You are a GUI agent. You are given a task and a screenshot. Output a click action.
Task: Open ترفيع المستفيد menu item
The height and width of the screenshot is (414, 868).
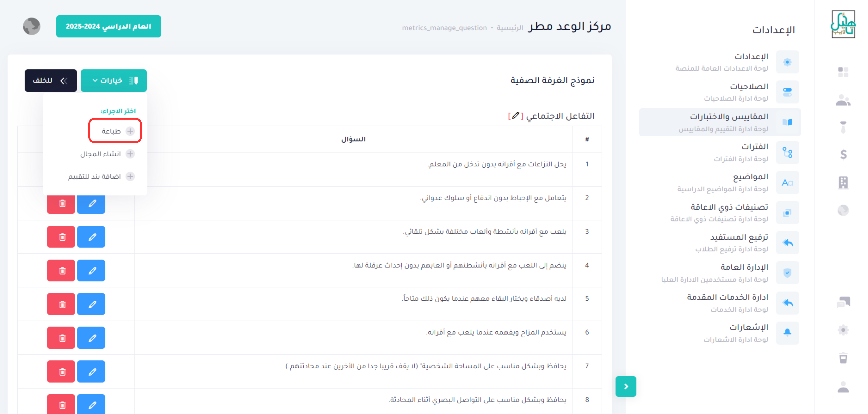coord(720,243)
